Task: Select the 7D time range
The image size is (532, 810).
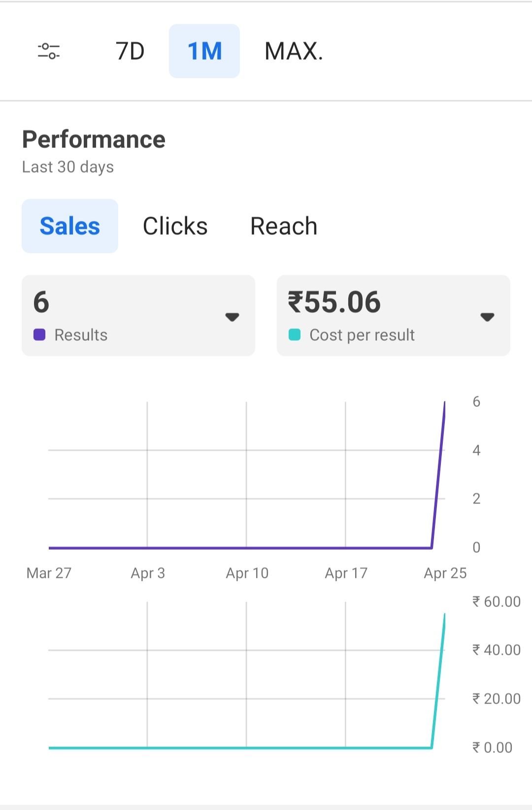Action: click(130, 51)
